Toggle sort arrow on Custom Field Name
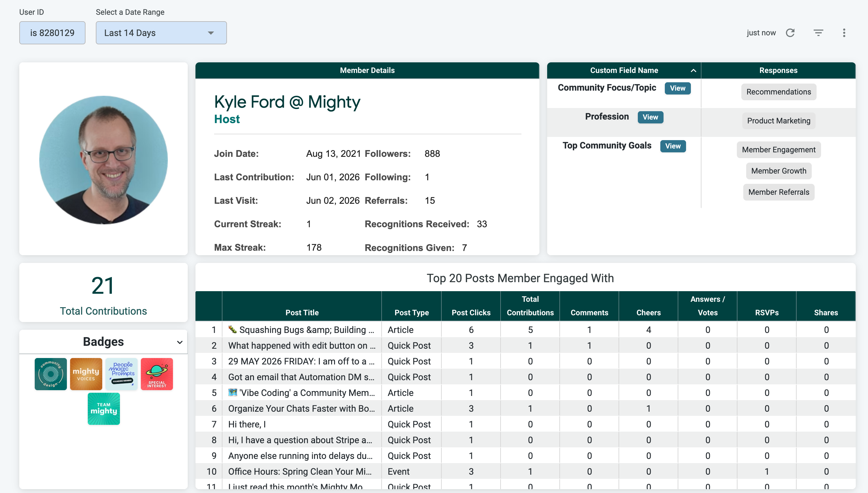 pyautogui.click(x=693, y=70)
